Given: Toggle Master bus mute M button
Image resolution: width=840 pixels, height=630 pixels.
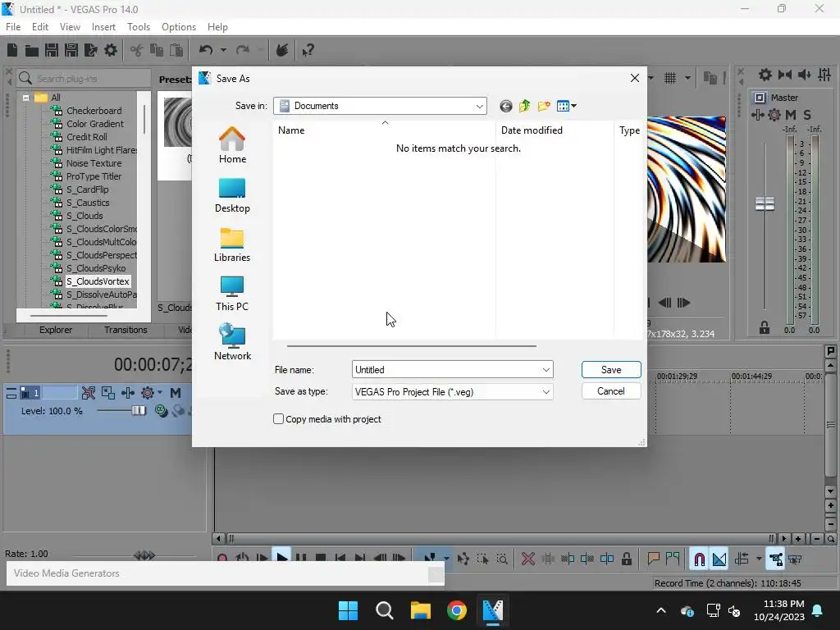Looking at the screenshot, I should [791, 115].
